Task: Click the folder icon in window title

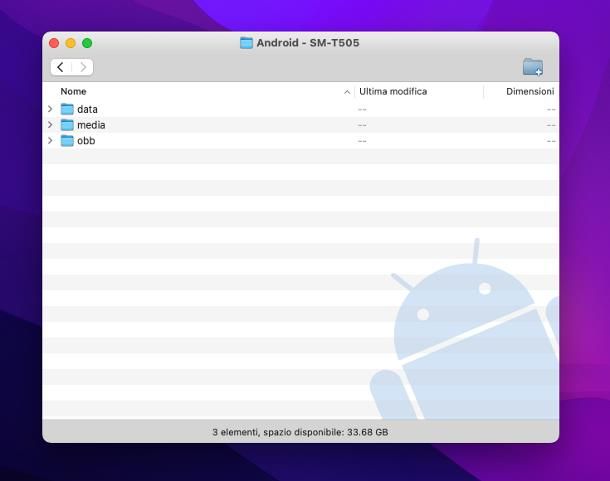Action: point(246,43)
